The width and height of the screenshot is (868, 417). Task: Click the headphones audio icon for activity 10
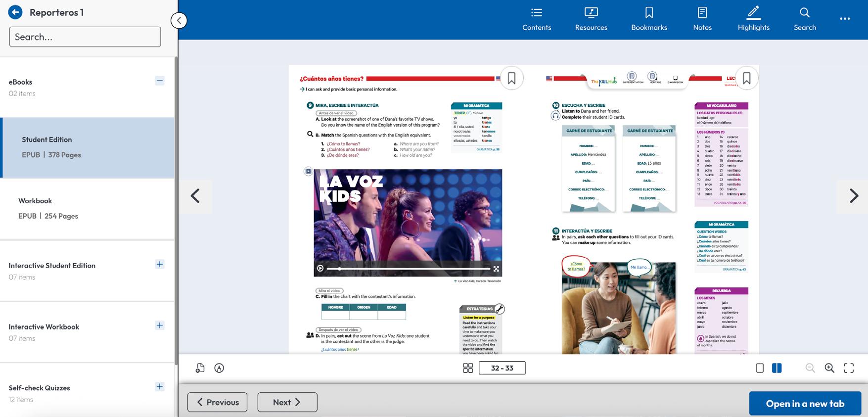pos(555,116)
